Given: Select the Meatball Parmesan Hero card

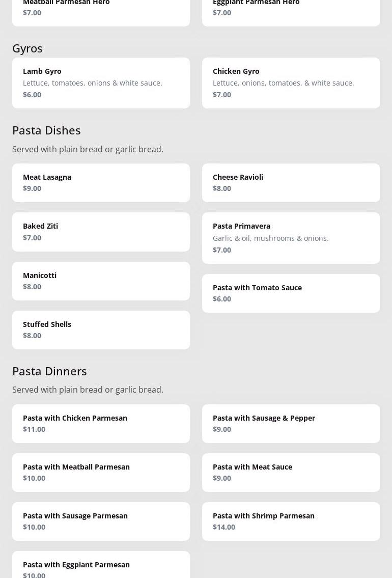Looking at the screenshot, I should 101,10.
